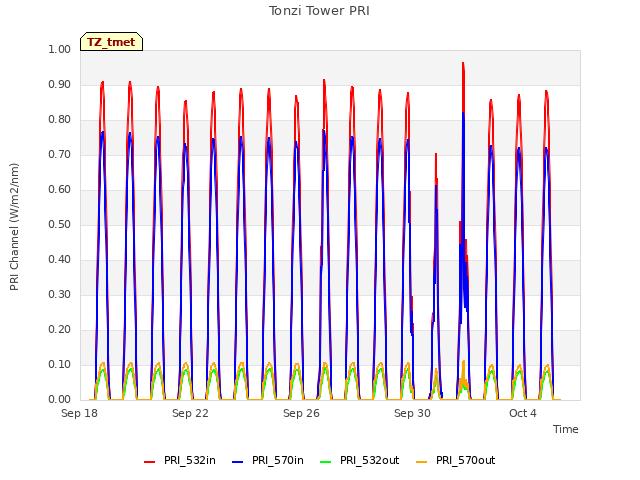Image resolution: width=640 pixels, height=480 pixels.
Task: Click the Sep 18 x-axis tick label
Action: pyautogui.click(x=80, y=413)
